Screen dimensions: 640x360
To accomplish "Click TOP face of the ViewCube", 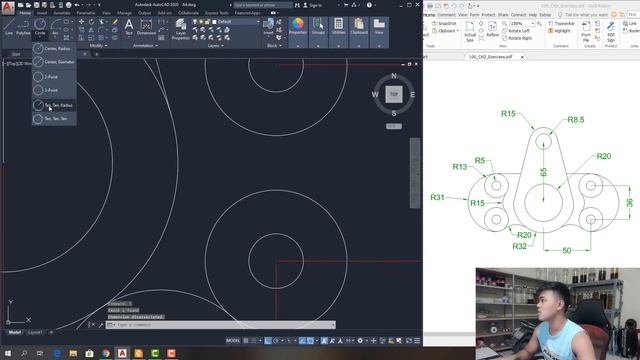I will 394,94.
